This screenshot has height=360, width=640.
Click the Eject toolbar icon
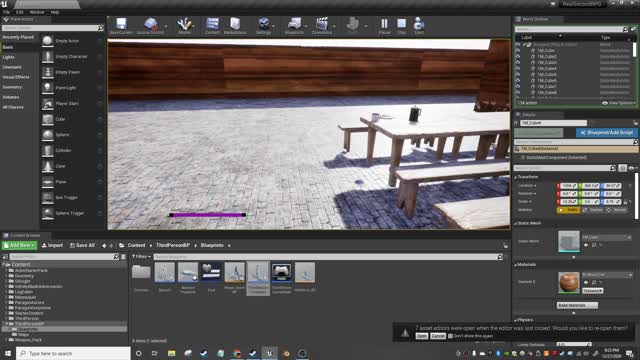[419, 25]
